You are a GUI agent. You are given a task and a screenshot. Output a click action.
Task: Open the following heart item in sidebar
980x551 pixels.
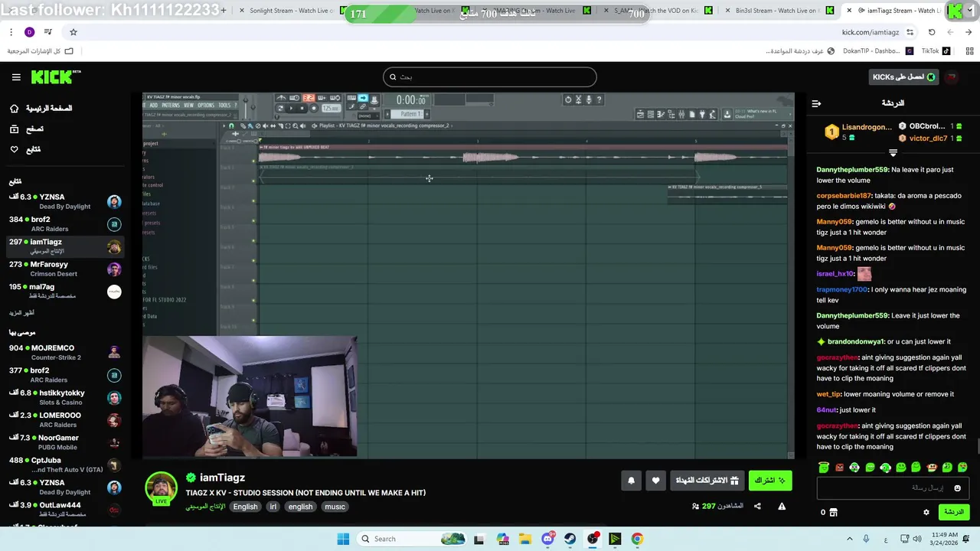[25, 149]
